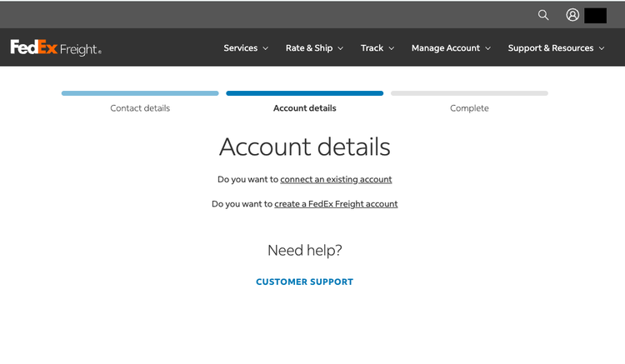The image size is (625, 364).
Task: Click the blacked-out username next to profile icon
Action: (x=595, y=16)
